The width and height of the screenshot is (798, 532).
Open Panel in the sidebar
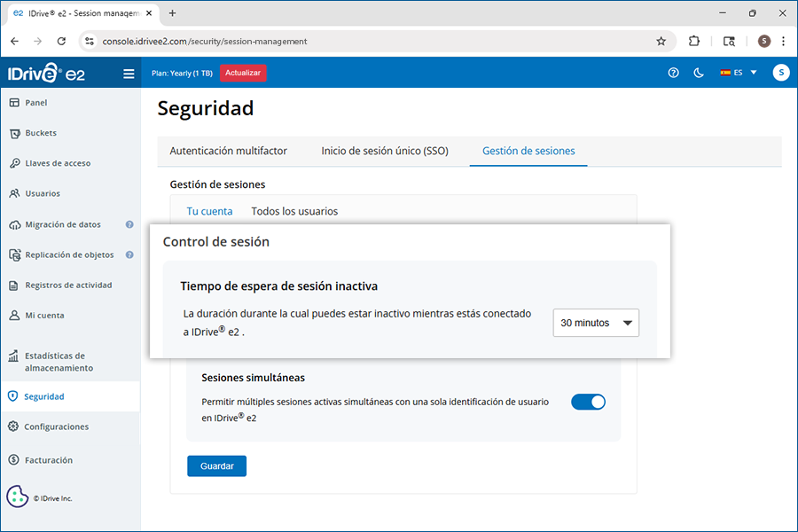pyautogui.click(x=36, y=102)
